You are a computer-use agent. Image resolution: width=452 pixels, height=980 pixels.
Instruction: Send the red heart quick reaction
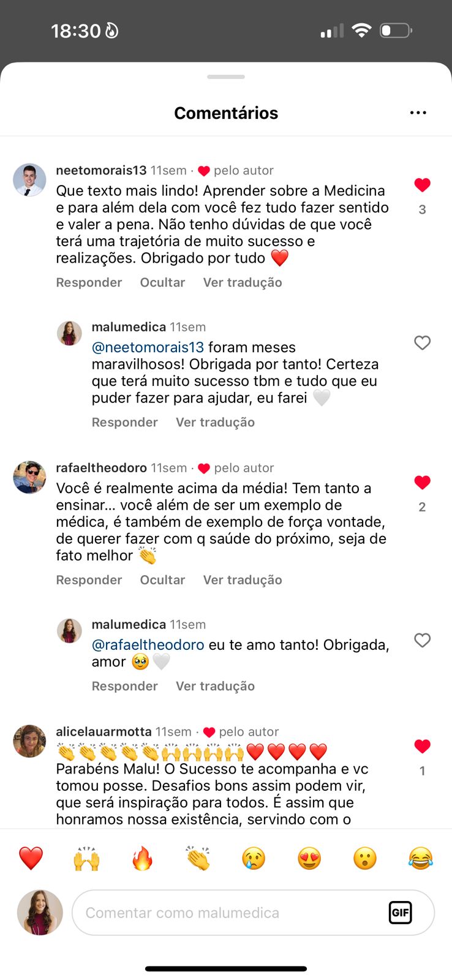coord(31,858)
